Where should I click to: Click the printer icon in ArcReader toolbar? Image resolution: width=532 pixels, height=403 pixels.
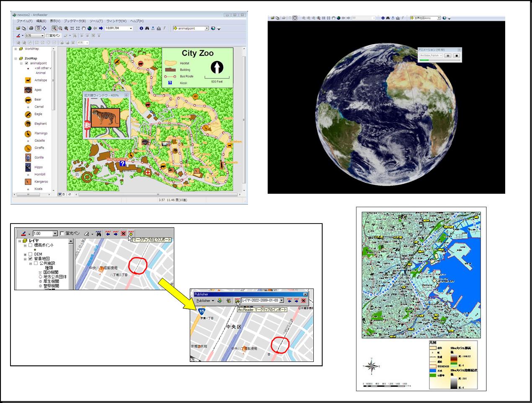(x=31, y=28)
